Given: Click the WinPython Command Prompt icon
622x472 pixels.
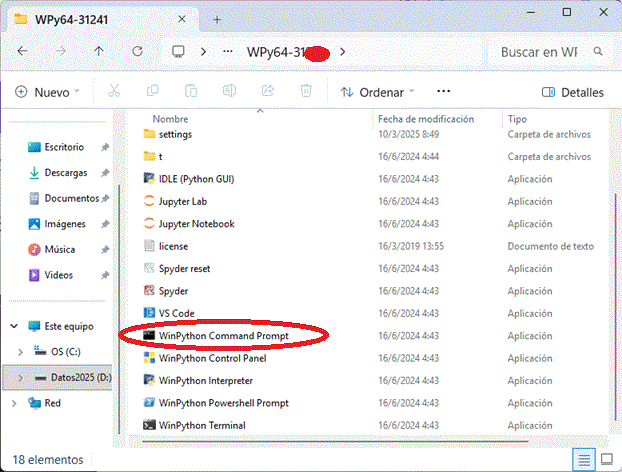Looking at the screenshot, I should click(150, 336).
